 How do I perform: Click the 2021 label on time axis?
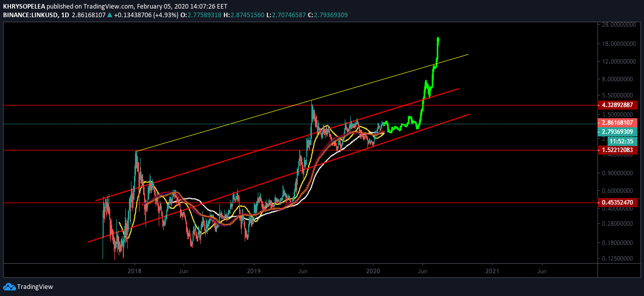pos(492,271)
